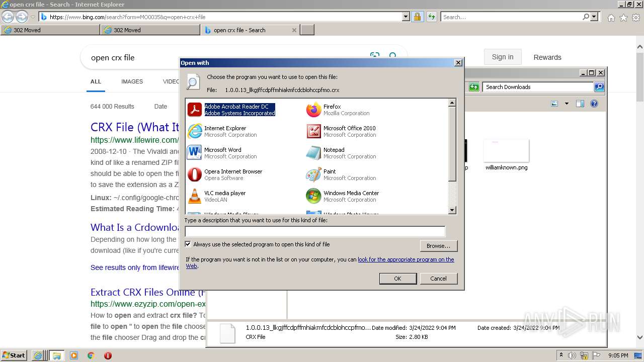Click Downloads search magnifier button
Viewport: 644px width, 362px height.
599,87
